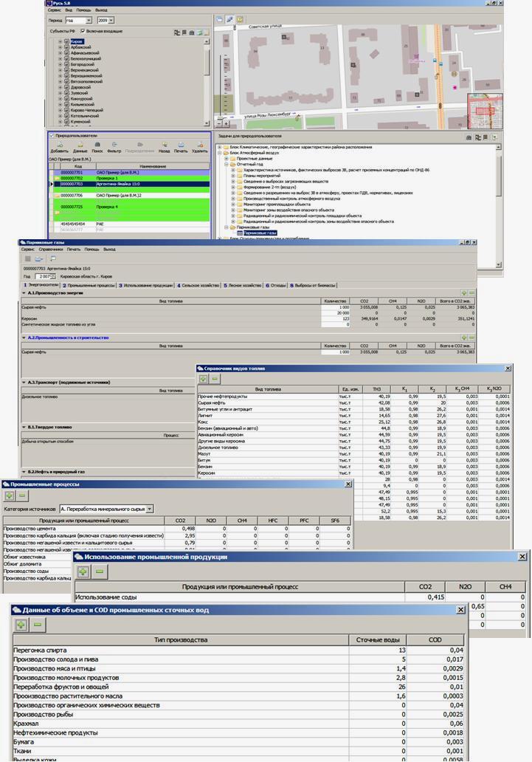Toggle the Включая входящие checkbox
The image size is (532, 762).
click(x=83, y=31)
